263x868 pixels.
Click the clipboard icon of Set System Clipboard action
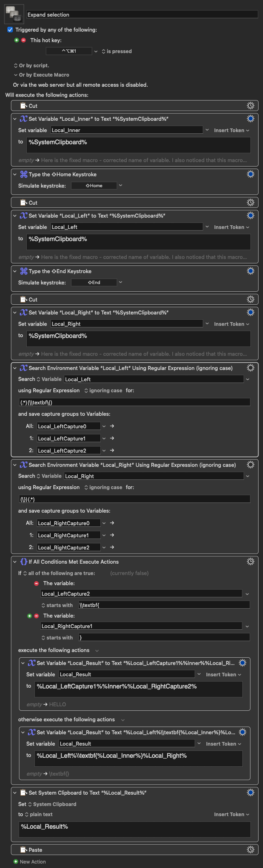pos(24,793)
